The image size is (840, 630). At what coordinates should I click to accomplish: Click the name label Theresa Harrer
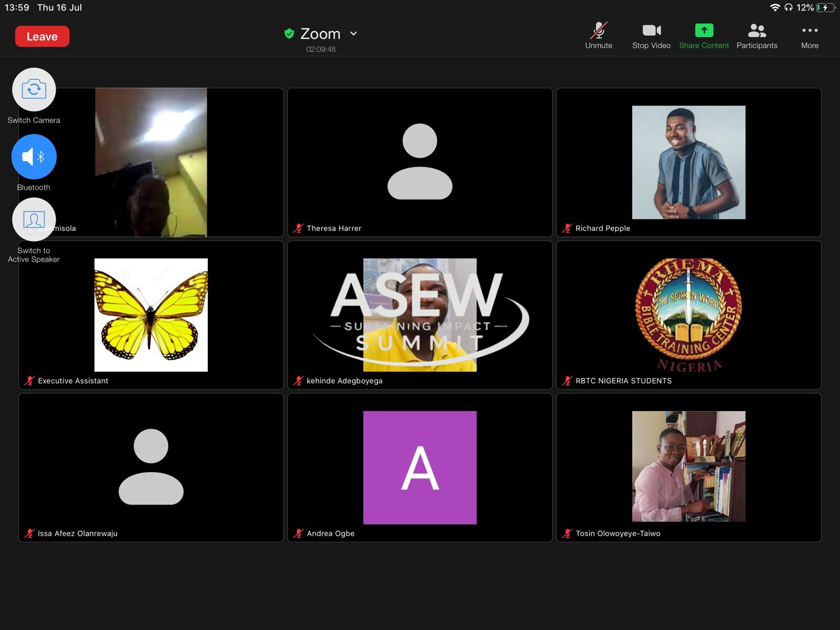coord(334,228)
